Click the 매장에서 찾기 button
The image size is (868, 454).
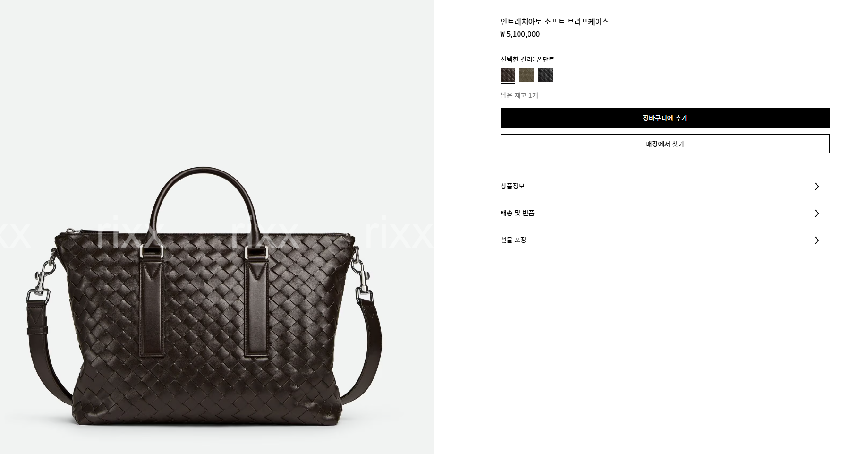point(665,144)
